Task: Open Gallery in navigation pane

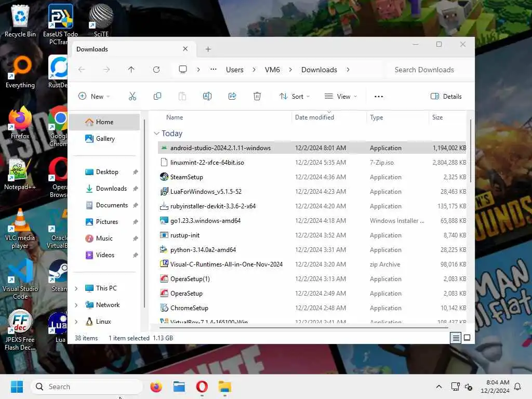Action: pos(104,138)
